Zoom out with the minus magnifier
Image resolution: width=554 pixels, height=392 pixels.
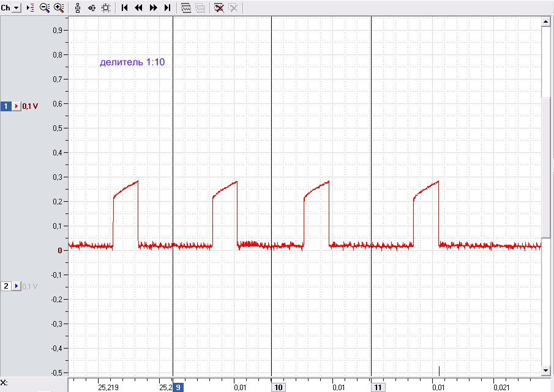[45, 8]
